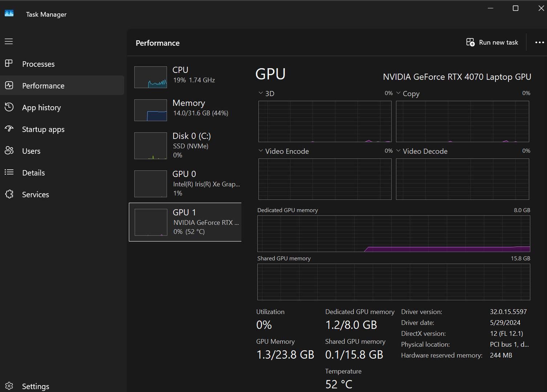
Task: Choose GPU 0 Intel Iris Xe
Action: (185, 184)
